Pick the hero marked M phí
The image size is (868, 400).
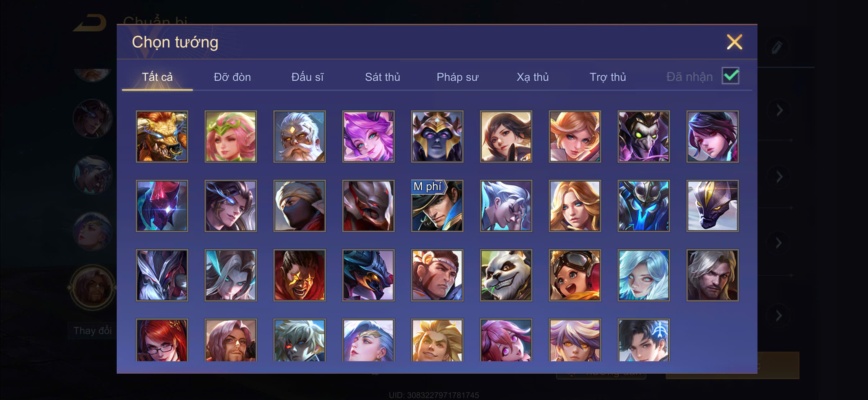(437, 206)
